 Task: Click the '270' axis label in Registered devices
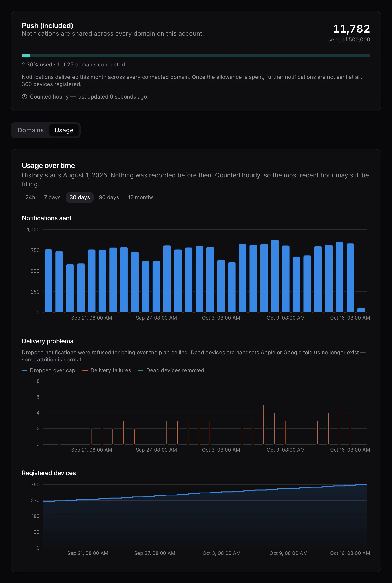(35, 500)
